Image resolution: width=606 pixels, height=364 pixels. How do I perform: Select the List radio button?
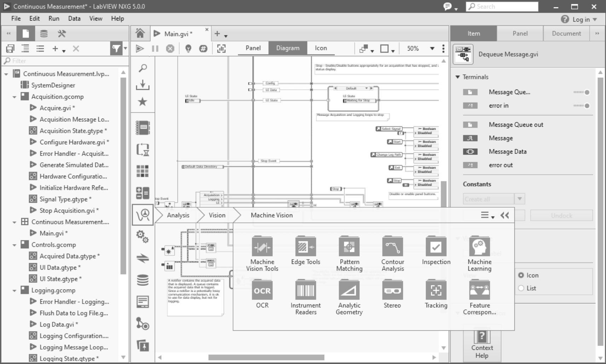tap(521, 288)
